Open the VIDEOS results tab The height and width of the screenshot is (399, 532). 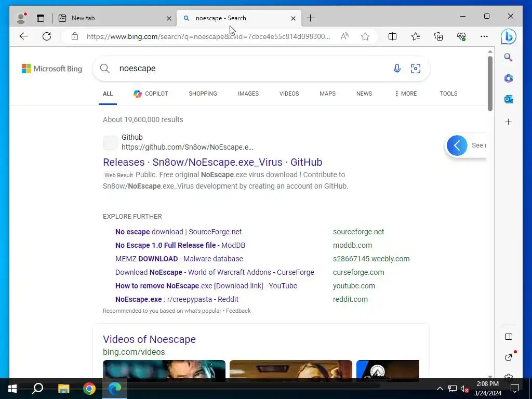pyautogui.click(x=289, y=94)
